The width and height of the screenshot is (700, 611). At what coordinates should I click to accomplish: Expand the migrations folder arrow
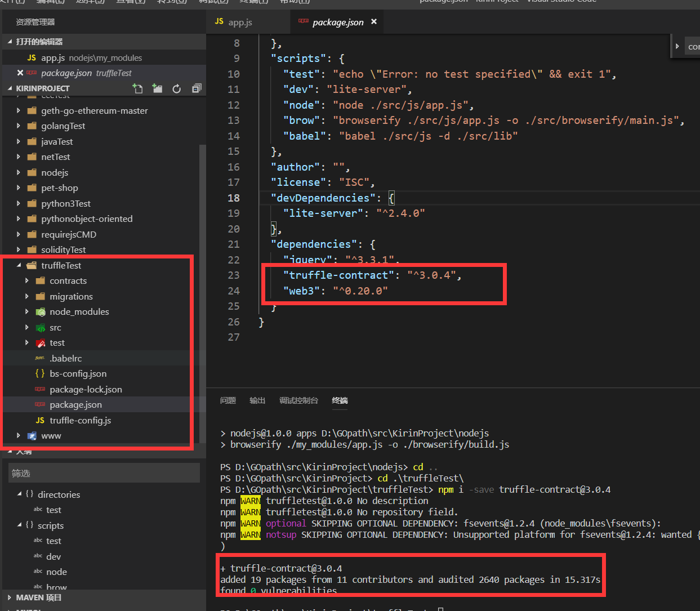point(27,296)
